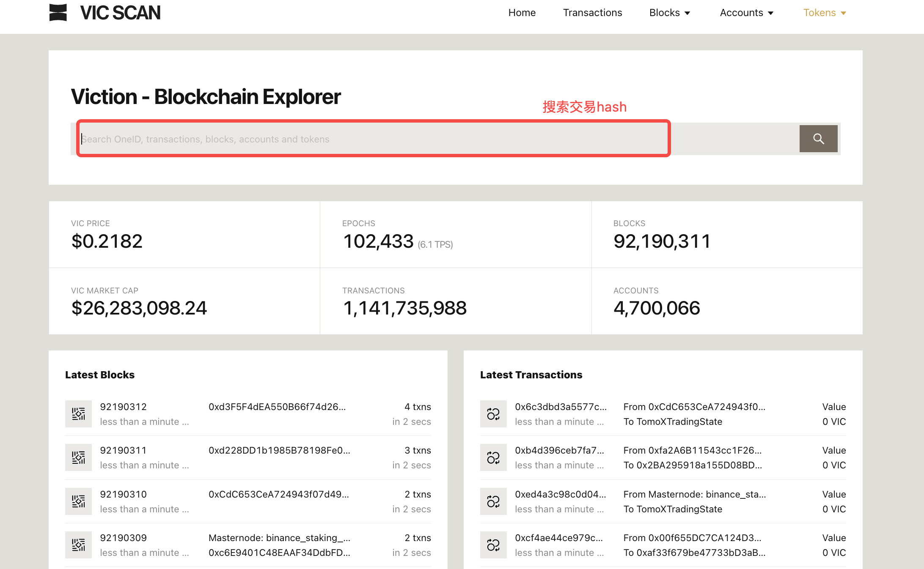Go to the Home menu item

click(522, 13)
